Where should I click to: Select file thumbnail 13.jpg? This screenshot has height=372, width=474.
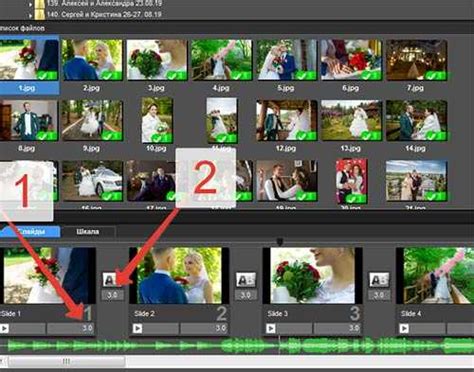click(x=351, y=120)
